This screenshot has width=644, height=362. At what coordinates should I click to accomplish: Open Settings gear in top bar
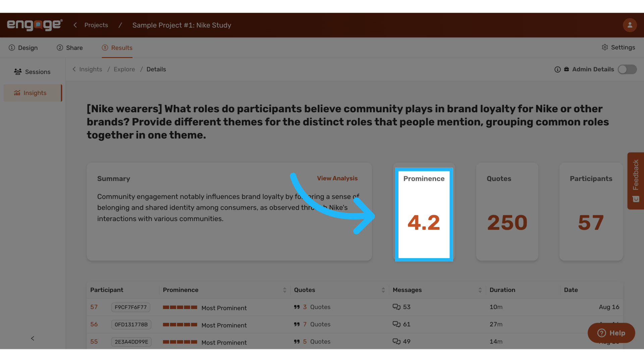605,47
